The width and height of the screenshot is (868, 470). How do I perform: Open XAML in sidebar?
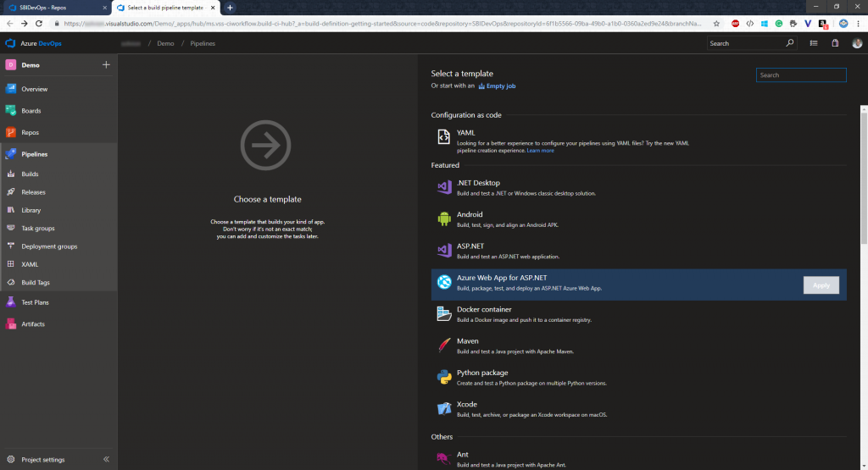(30, 264)
